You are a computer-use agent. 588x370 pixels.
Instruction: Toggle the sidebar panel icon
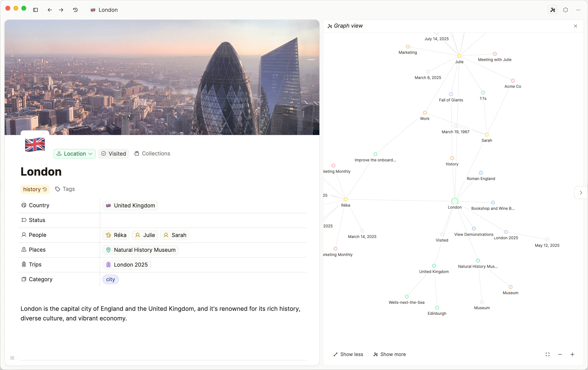coord(35,10)
